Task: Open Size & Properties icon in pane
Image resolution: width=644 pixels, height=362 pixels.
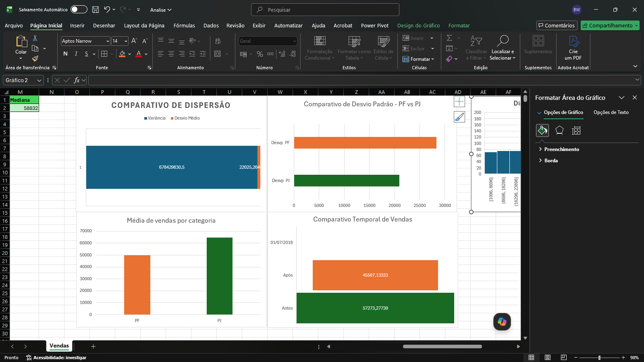Action: tap(576, 130)
